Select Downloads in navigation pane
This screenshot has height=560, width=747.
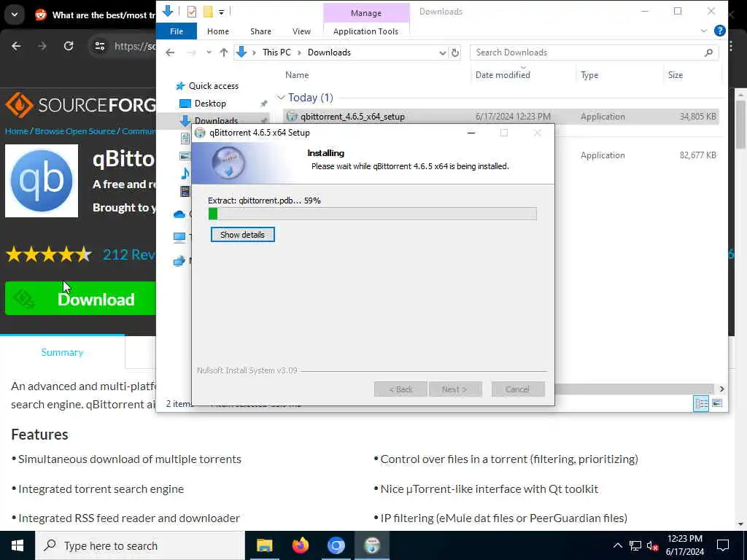(x=216, y=120)
